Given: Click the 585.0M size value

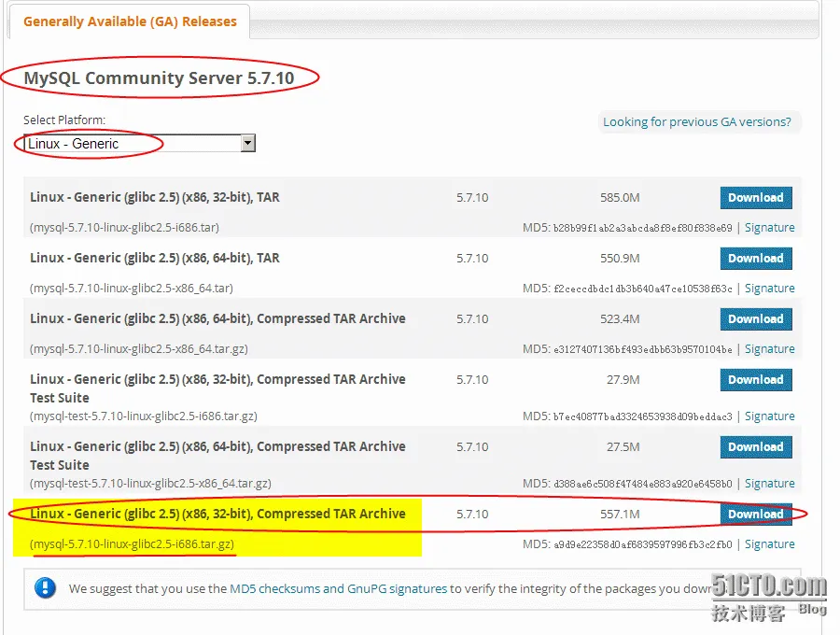Looking at the screenshot, I should pos(620,198).
